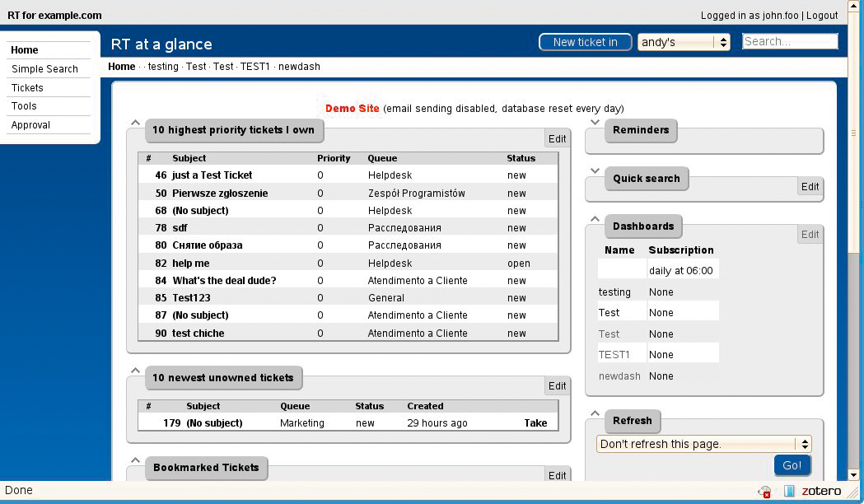
Task: Click the Search input field
Action: (789, 41)
